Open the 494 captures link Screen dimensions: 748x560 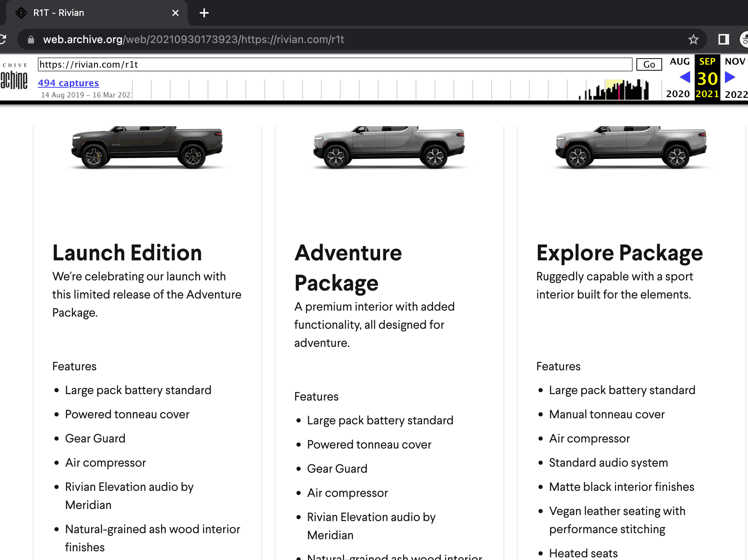(x=68, y=83)
